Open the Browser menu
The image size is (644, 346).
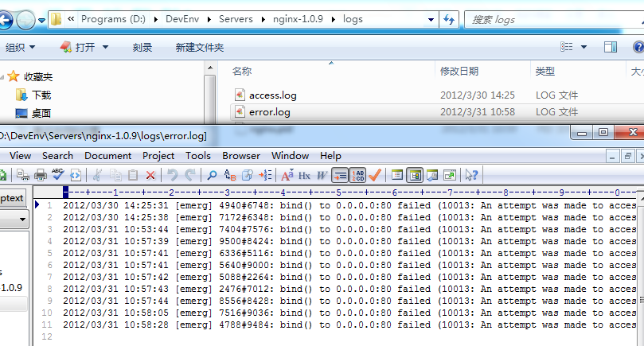(241, 156)
